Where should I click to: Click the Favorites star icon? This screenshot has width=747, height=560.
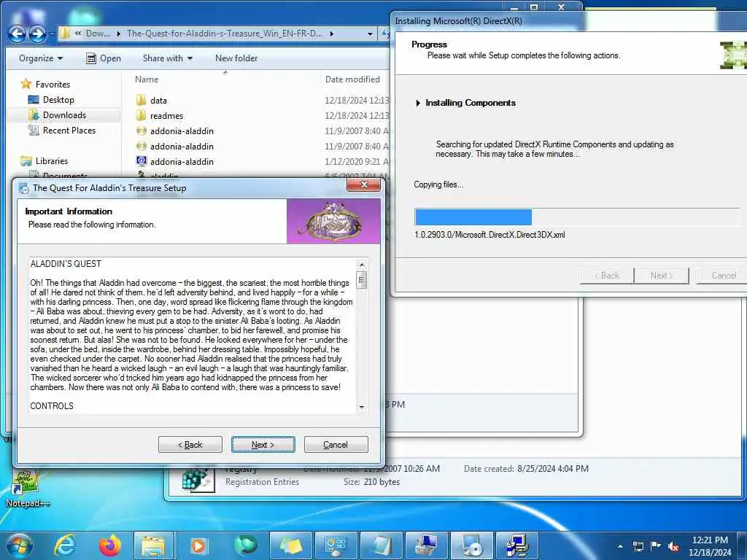[26, 85]
